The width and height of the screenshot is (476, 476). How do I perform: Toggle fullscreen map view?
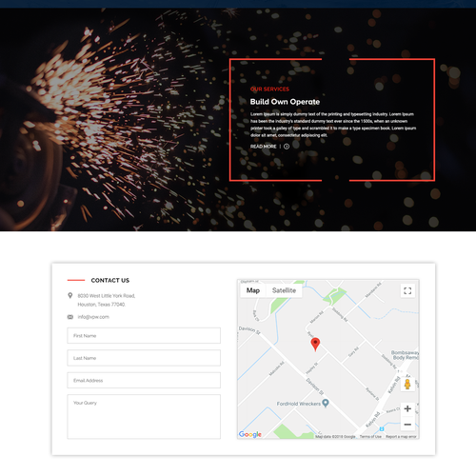tap(407, 290)
